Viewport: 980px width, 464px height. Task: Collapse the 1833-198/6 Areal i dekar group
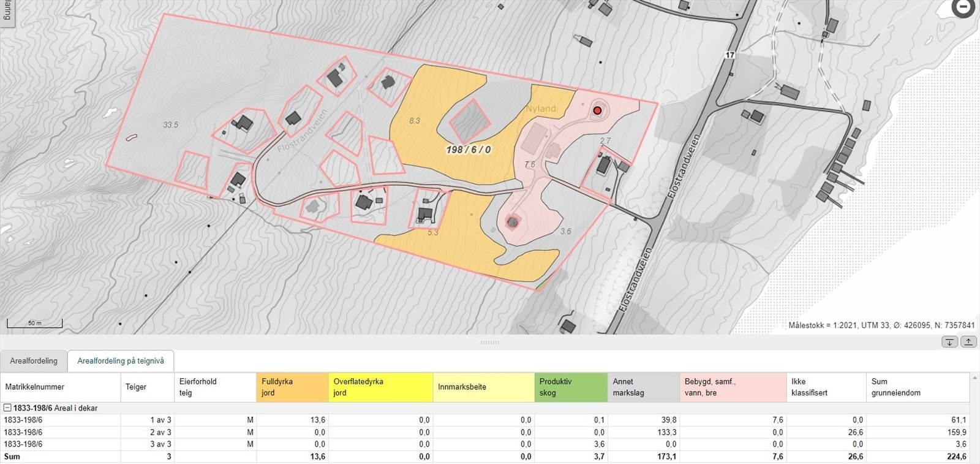click(7, 408)
